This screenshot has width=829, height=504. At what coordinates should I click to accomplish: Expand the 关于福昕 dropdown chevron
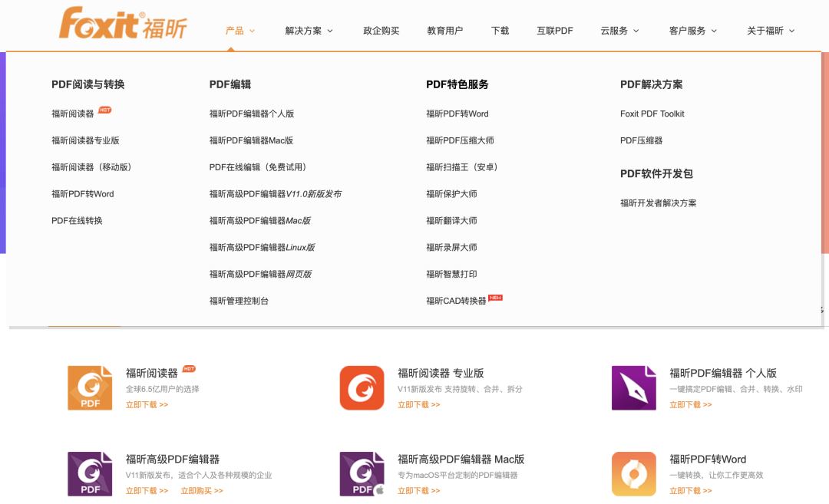tap(791, 31)
